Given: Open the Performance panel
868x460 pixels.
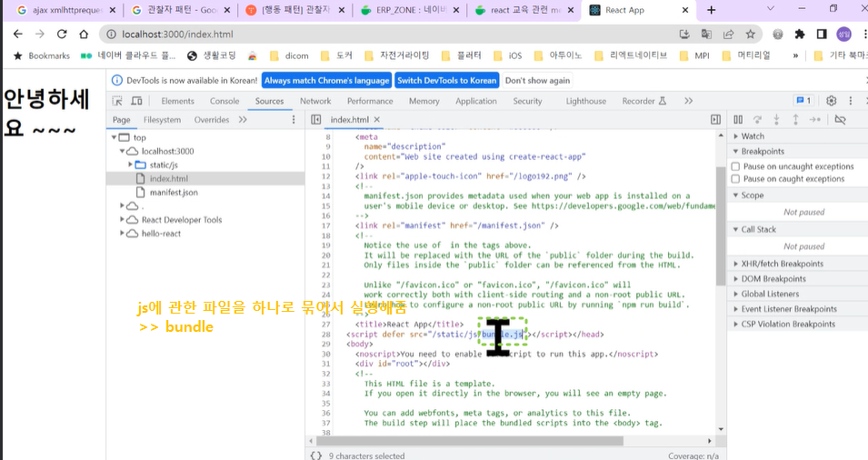Looking at the screenshot, I should (x=370, y=101).
